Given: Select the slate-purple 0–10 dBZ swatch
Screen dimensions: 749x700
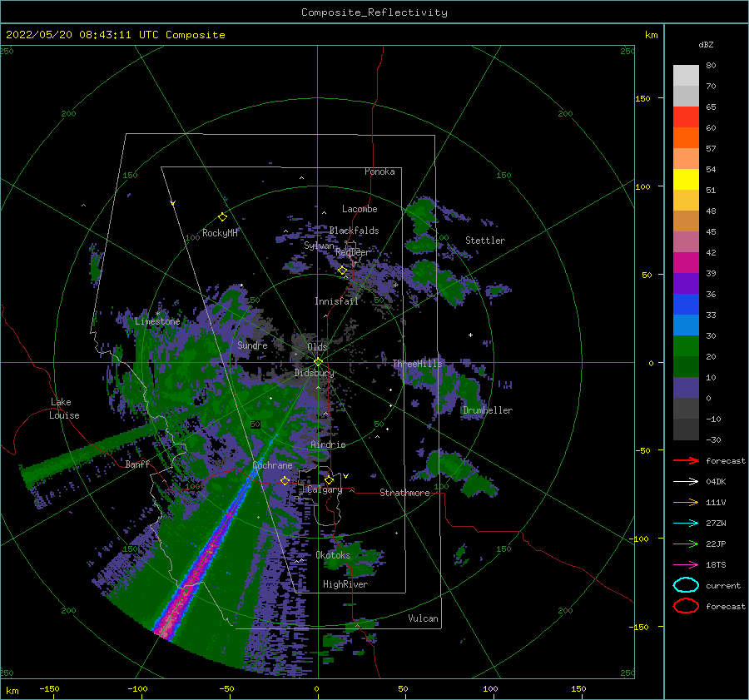Looking at the screenshot, I should 686,388.
